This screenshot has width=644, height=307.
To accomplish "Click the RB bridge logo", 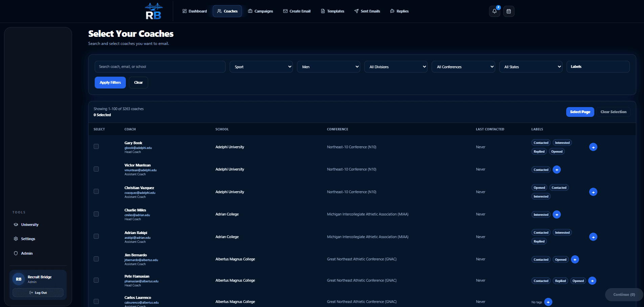I will [x=154, y=11].
